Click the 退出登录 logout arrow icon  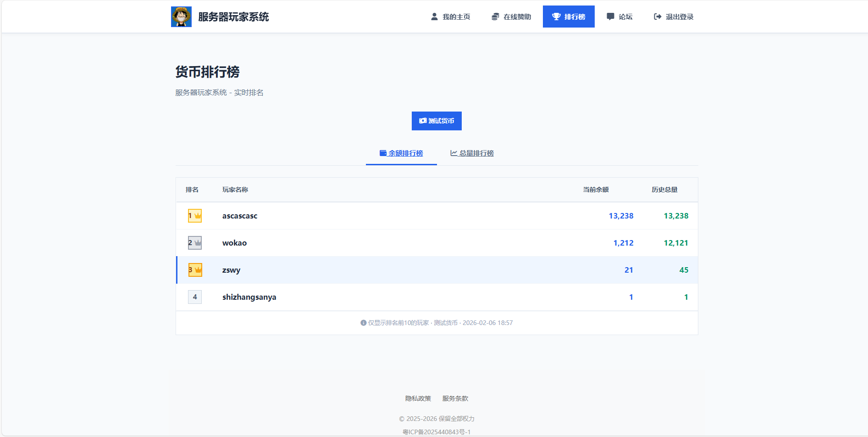tap(657, 16)
